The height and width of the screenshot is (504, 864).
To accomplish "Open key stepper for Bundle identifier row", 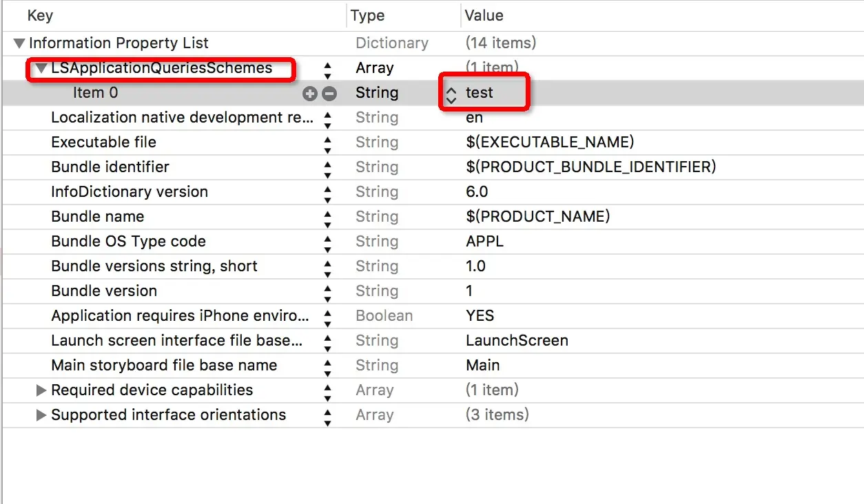I will [x=328, y=169].
